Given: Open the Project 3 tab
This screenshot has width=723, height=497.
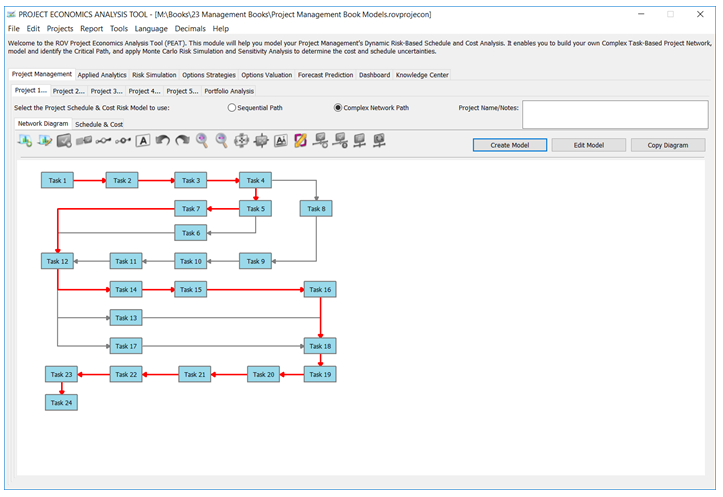Looking at the screenshot, I should pos(107,91).
